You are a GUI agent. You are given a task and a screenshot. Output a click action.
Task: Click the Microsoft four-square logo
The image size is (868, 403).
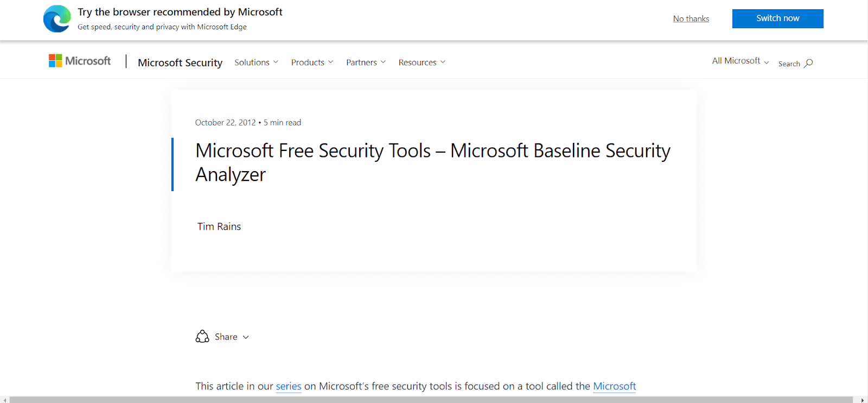(55, 61)
